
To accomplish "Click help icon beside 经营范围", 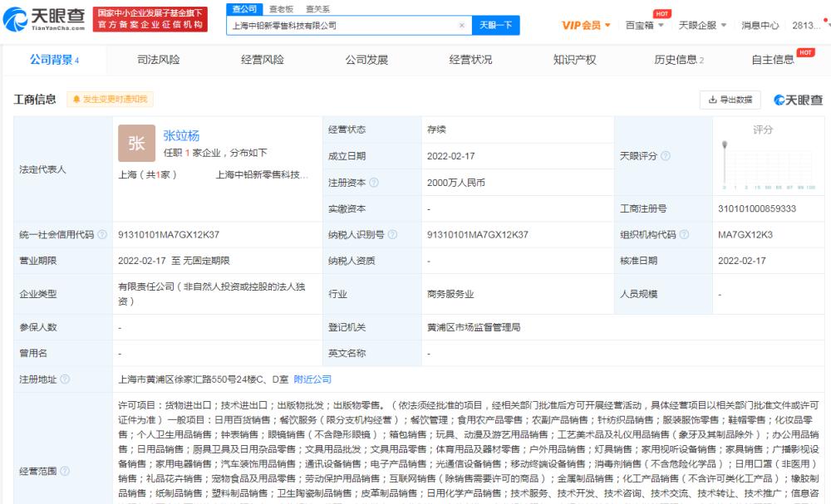I will pos(65,471).
